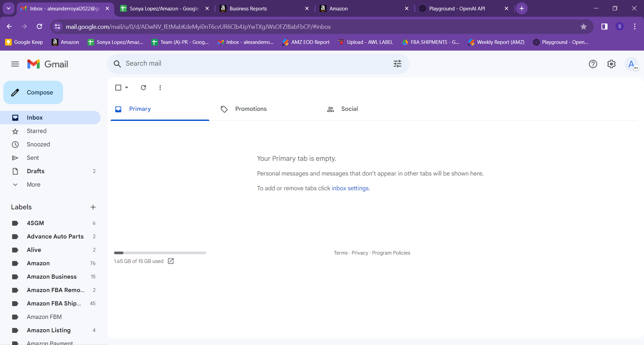Open AMZ EOD Report bookmark
This screenshot has width=644, height=345.
click(306, 42)
